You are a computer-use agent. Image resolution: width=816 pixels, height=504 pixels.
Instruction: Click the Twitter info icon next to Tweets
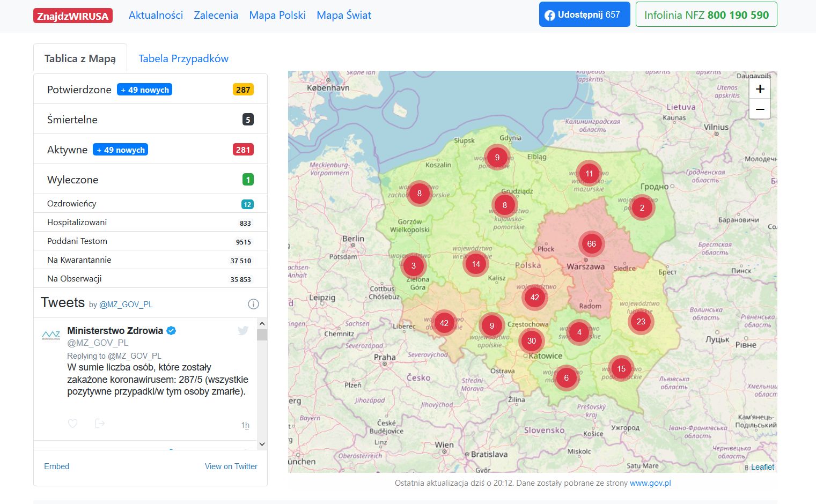click(x=254, y=304)
